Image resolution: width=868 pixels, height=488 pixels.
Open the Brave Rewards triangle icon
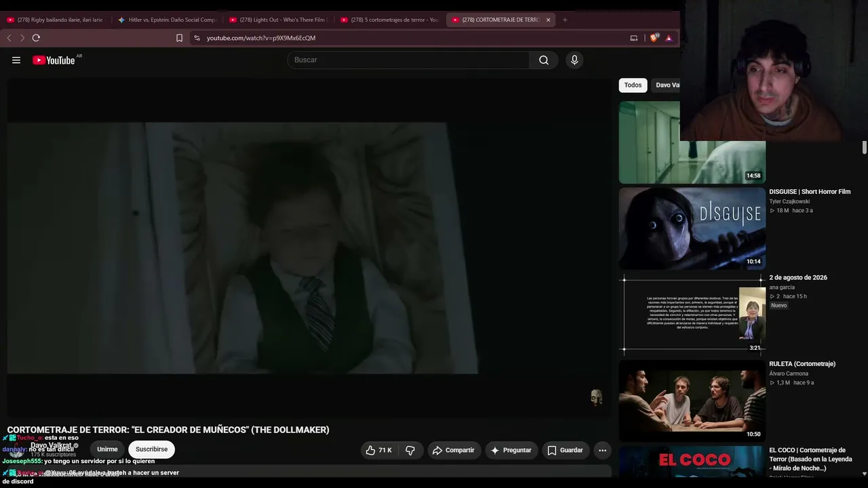coord(669,38)
